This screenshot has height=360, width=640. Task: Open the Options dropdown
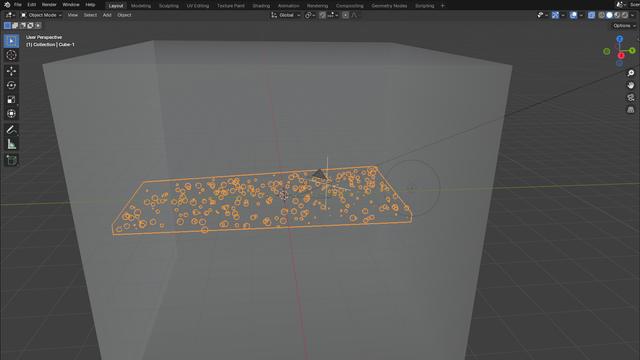(x=624, y=25)
